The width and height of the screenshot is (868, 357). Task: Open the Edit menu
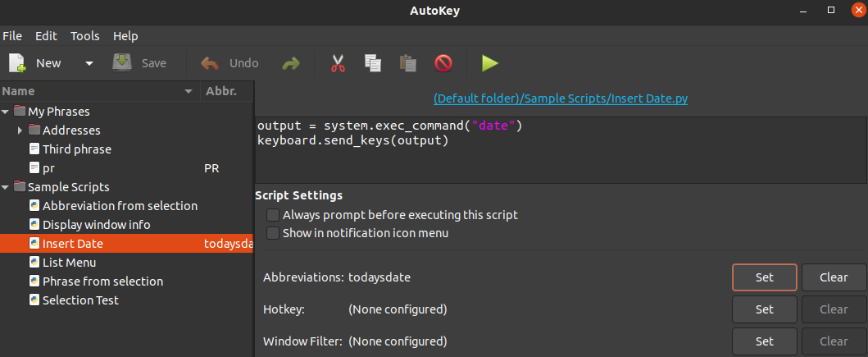tap(46, 36)
